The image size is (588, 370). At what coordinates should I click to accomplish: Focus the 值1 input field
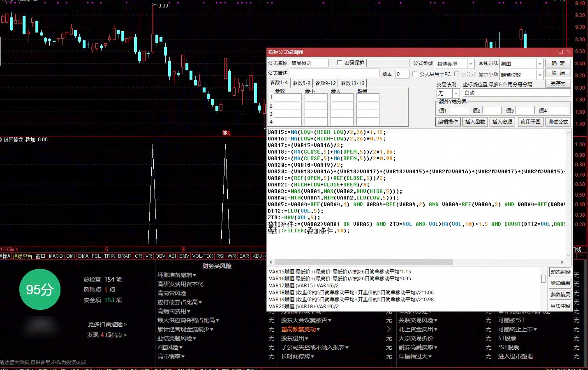[x=458, y=110]
